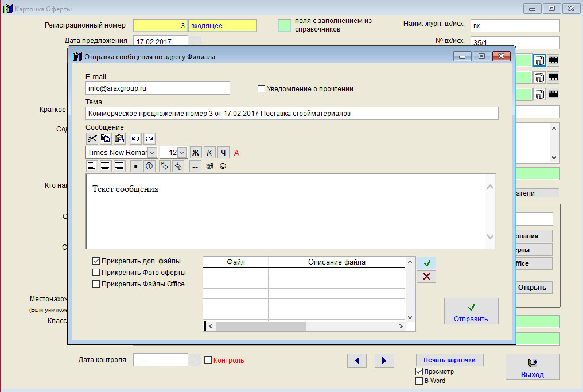Insert a numbered list
Screen dimensions: 583x392
point(149,166)
